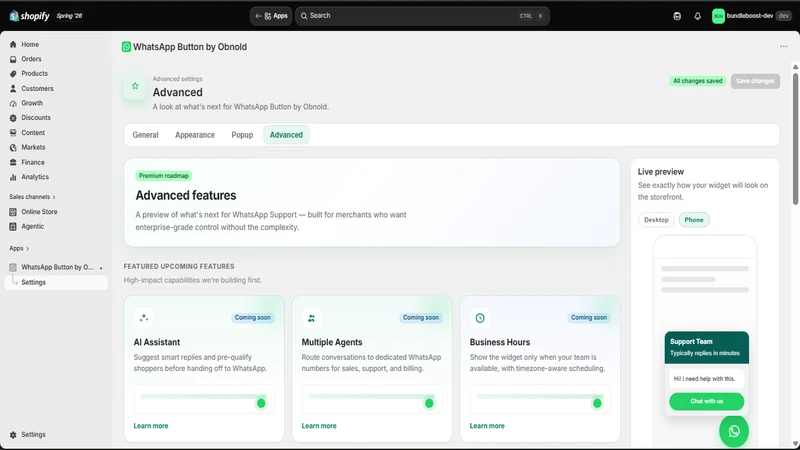Open the Online Store icon
The width and height of the screenshot is (800, 450).
coord(13,212)
